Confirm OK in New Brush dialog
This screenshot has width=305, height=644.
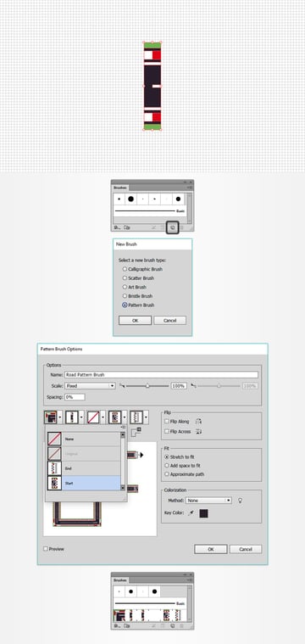(136, 321)
